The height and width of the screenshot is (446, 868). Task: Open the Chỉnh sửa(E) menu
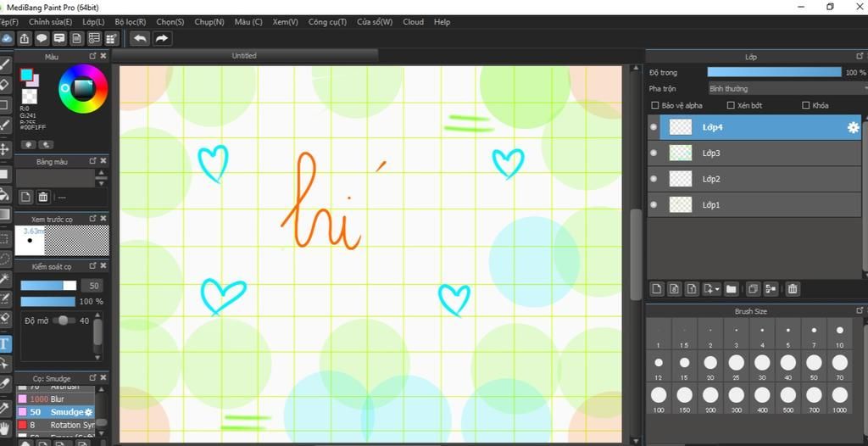click(50, 22)
